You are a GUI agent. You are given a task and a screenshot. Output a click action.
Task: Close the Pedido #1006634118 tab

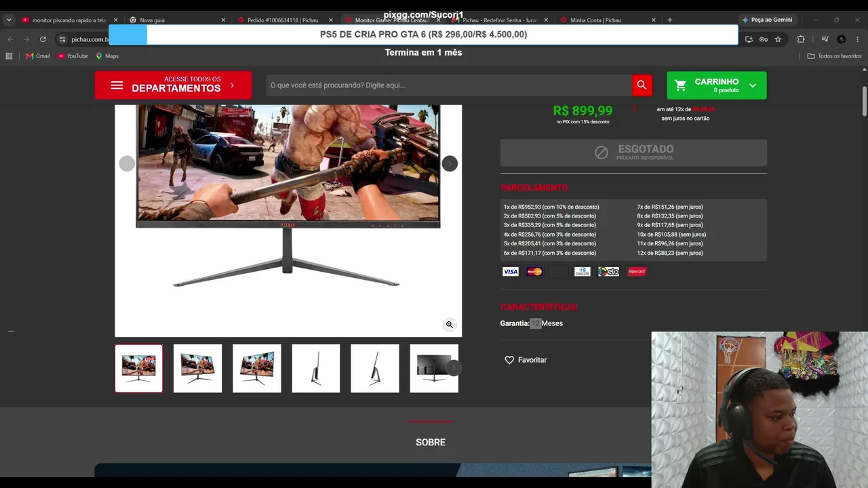(x=331, y=20)
